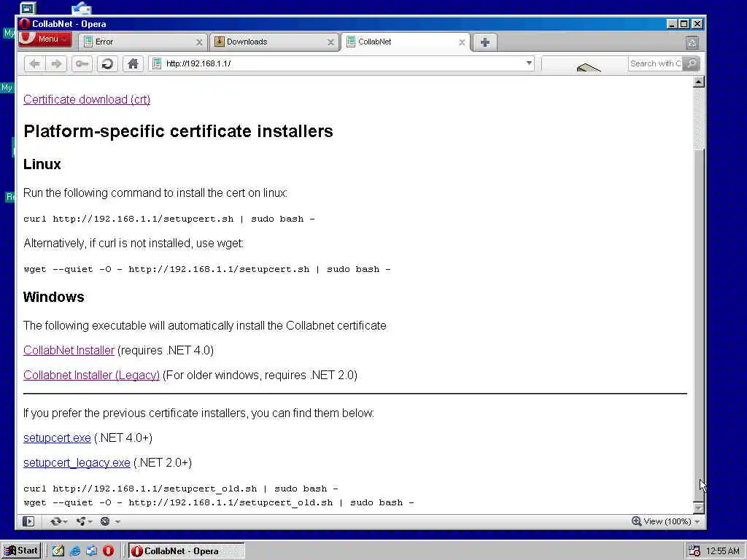
Task: Download setupcert.exe link
Action: [x=57, y=438]
